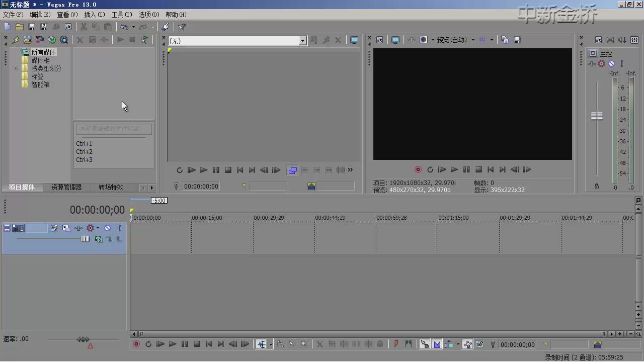Select the envelope edit tool
This screenshot has height=362, width=644.
coord(280,344)
